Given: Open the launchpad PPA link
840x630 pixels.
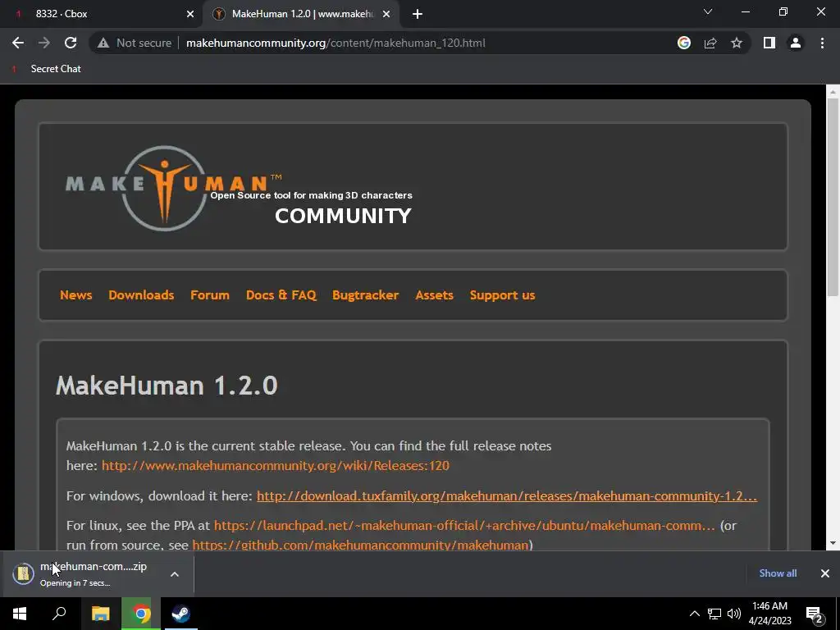Looking at the screenshot, I should coord(464,526).
